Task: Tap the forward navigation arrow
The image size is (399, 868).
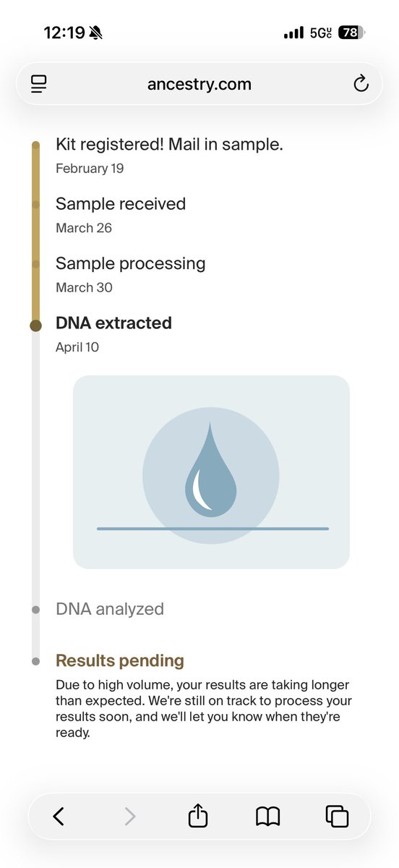Action: 130,817
